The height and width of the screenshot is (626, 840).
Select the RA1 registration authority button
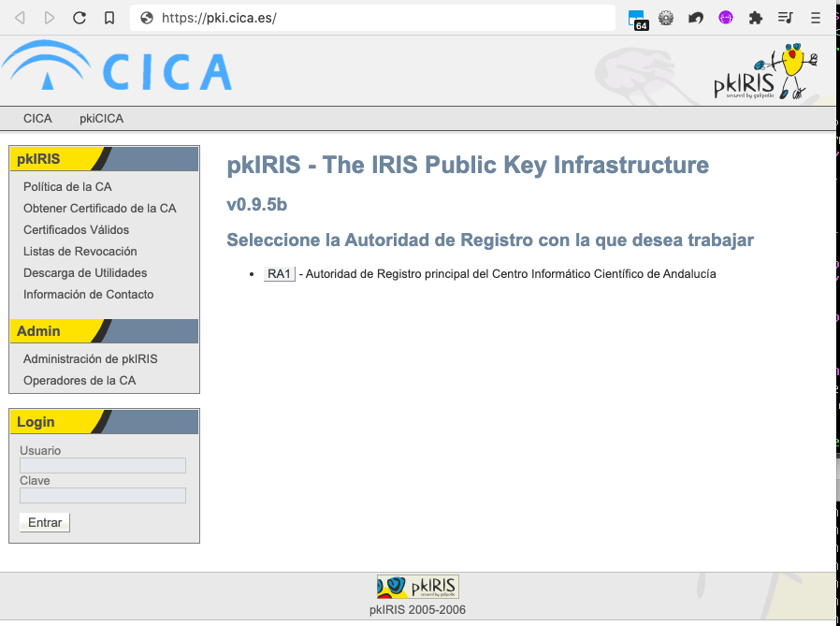coord(280,274)
